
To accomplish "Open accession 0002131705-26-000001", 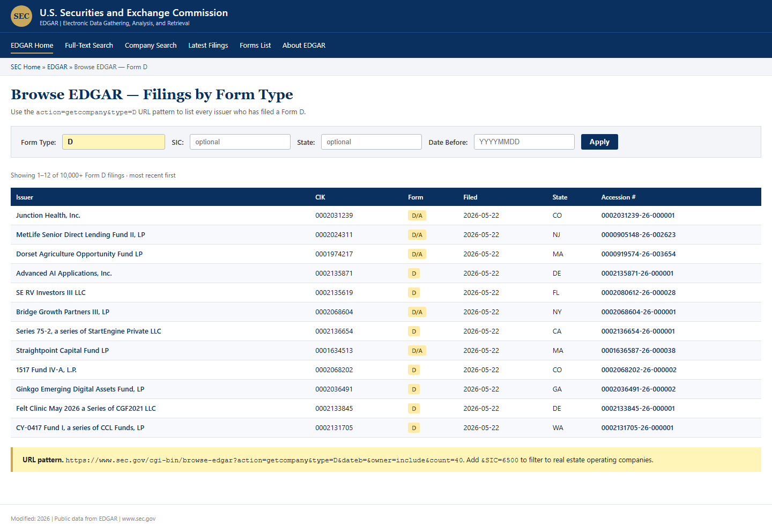I will pos(637,428).
